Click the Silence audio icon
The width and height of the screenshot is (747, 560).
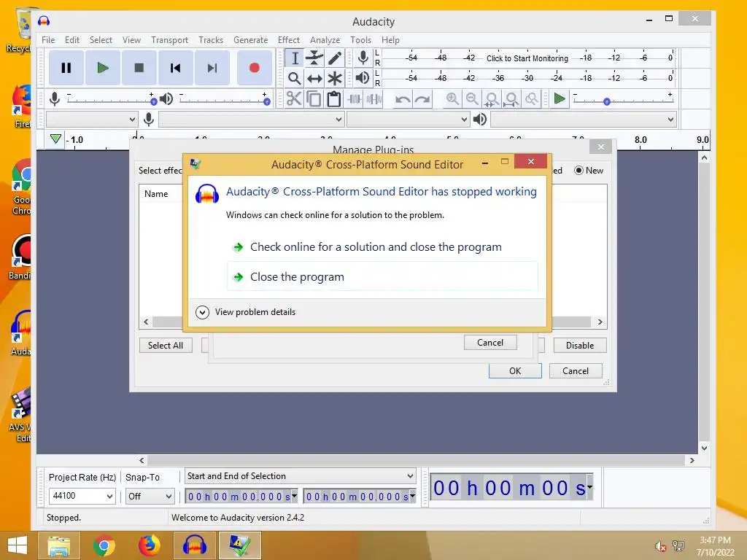[x=374, y=99]
